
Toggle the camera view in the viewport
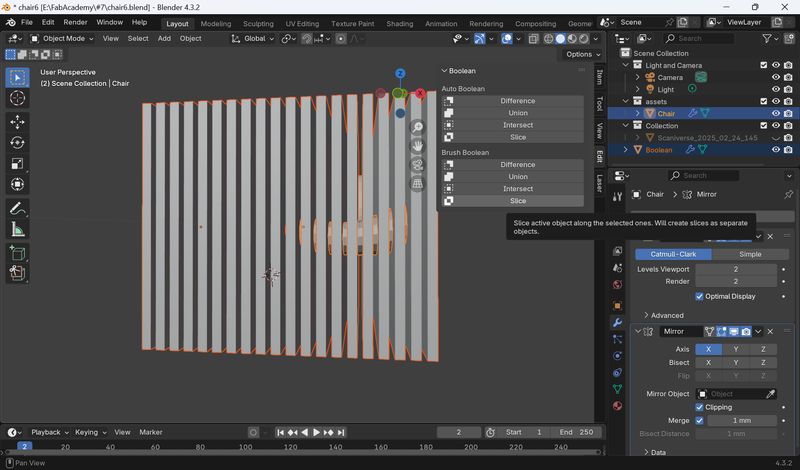(417, 164)
